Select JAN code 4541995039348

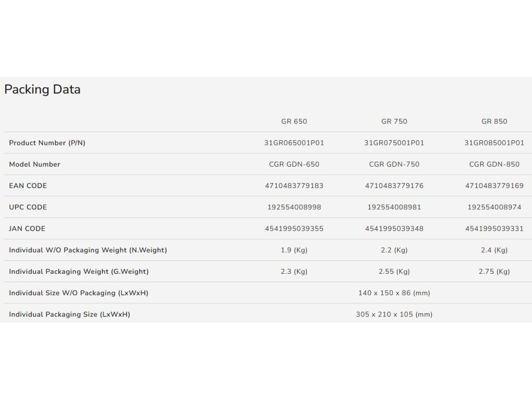tap(394, 229)
